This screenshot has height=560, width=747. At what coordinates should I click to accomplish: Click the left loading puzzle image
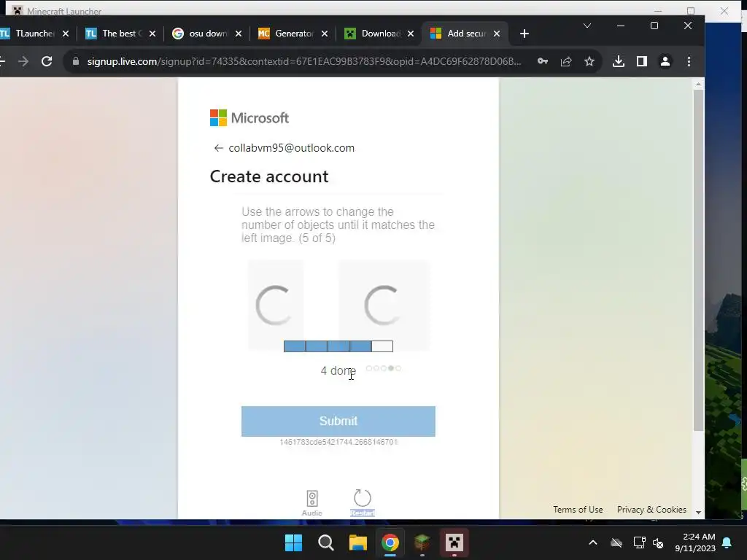click(x=275, y=305)
